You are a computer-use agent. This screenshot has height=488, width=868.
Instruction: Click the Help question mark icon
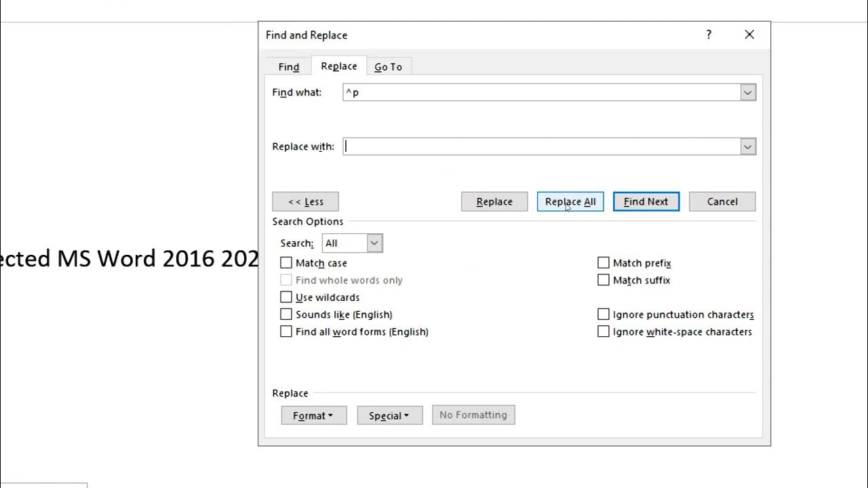[709, 35]
